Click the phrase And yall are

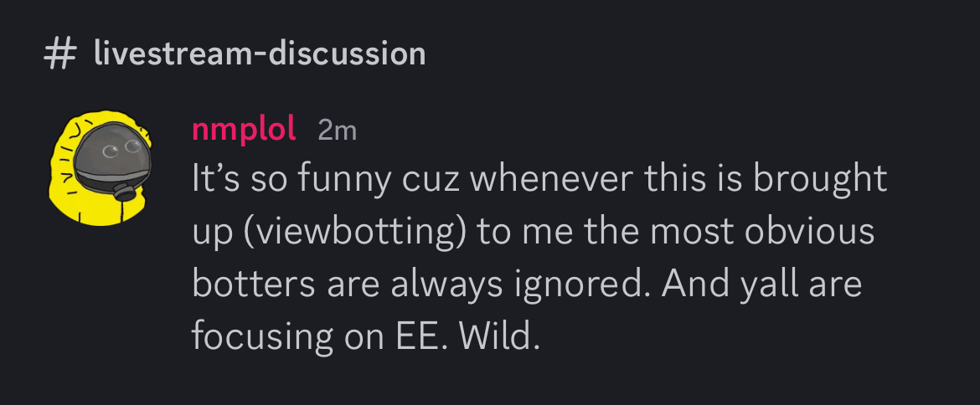coord(762,285)
